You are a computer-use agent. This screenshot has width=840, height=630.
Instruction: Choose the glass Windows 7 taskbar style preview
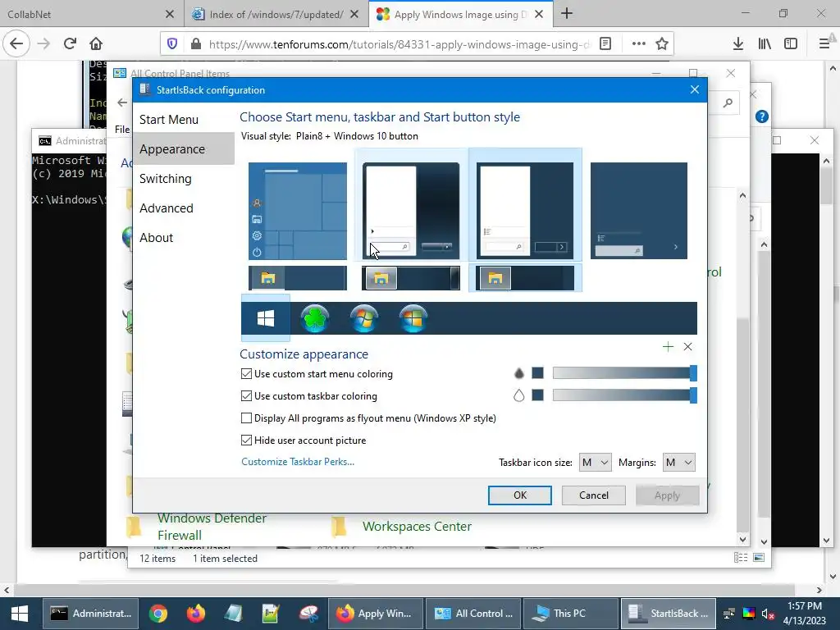tap(411, 278)
